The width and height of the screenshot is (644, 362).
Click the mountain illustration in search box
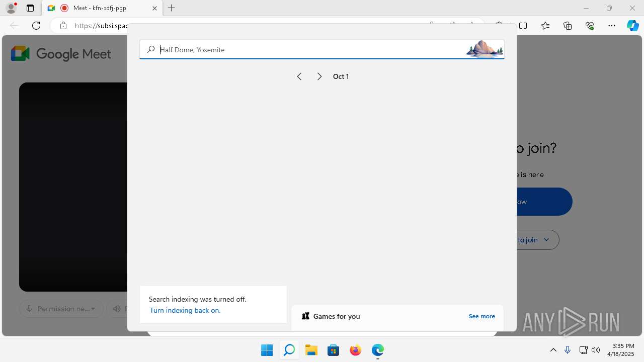(485, 49)
